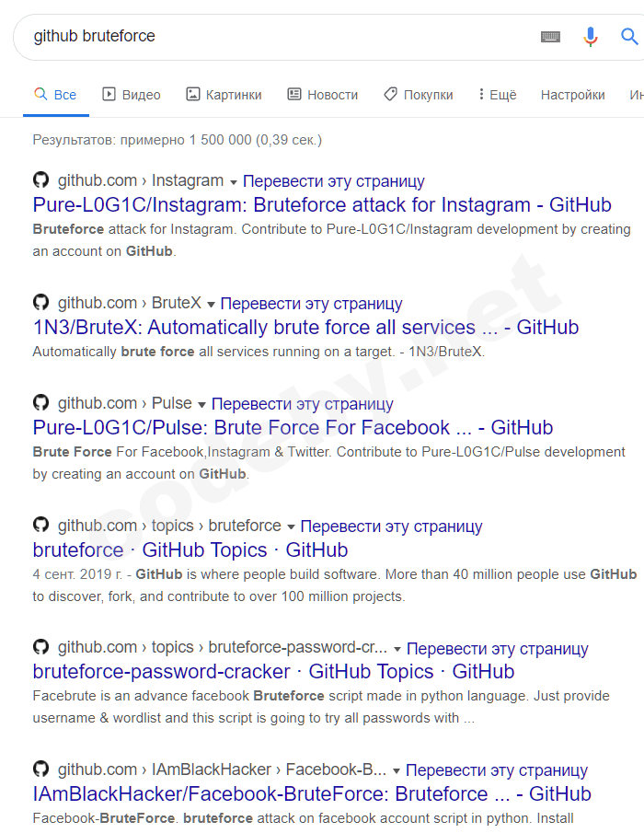Expand dropdown arrow next to github.com › Instagram

tap(234, 182)
